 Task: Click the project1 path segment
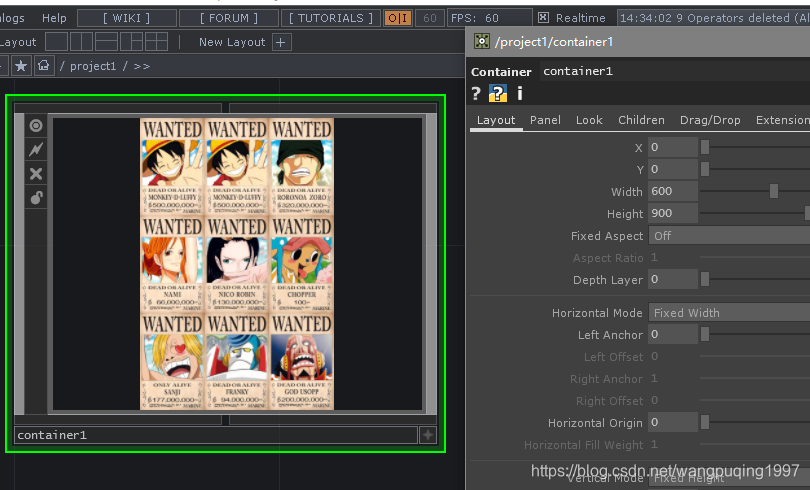pos(93,66)
